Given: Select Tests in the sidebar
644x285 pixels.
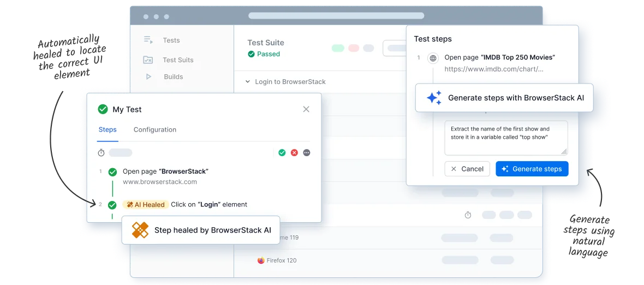Looking at the screenshot, I should coord(171,40).
